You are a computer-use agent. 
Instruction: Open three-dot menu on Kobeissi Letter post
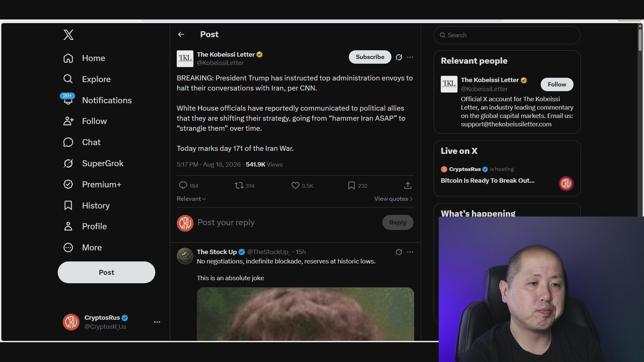(410, 57)
